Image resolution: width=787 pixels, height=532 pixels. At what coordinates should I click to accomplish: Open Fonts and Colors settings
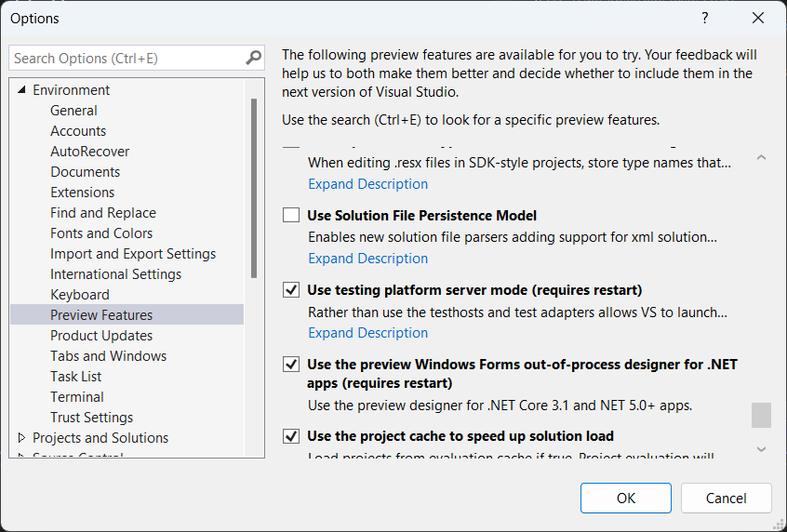(101, 233)
